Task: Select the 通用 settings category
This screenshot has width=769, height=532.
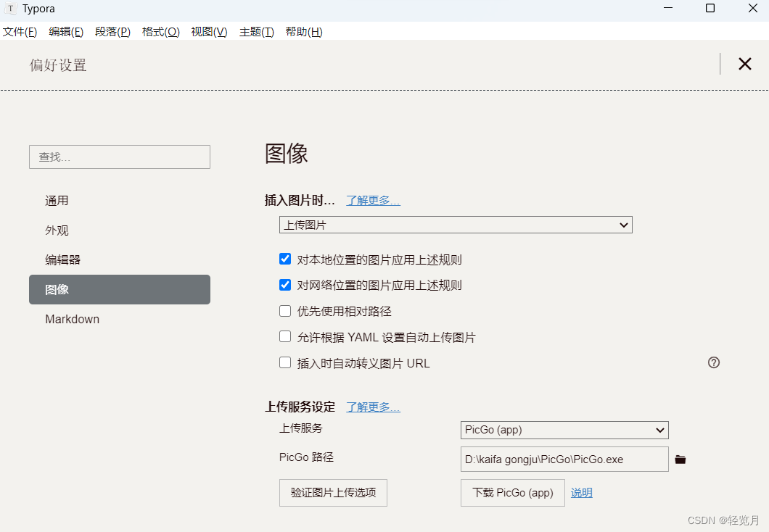Action: click(120, 201)
